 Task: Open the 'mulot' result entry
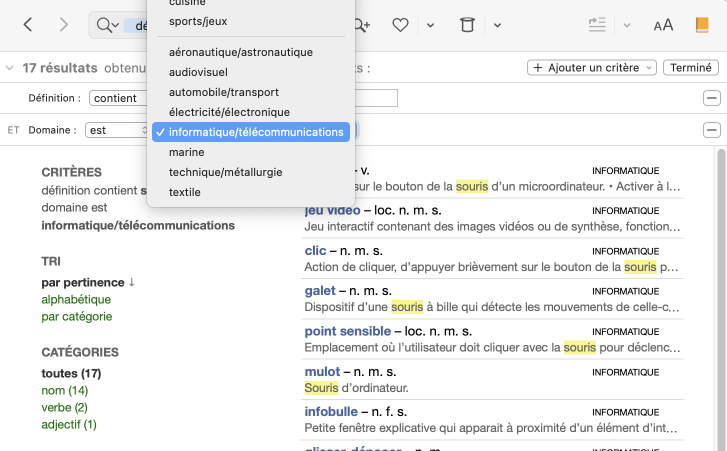(323, 371)
